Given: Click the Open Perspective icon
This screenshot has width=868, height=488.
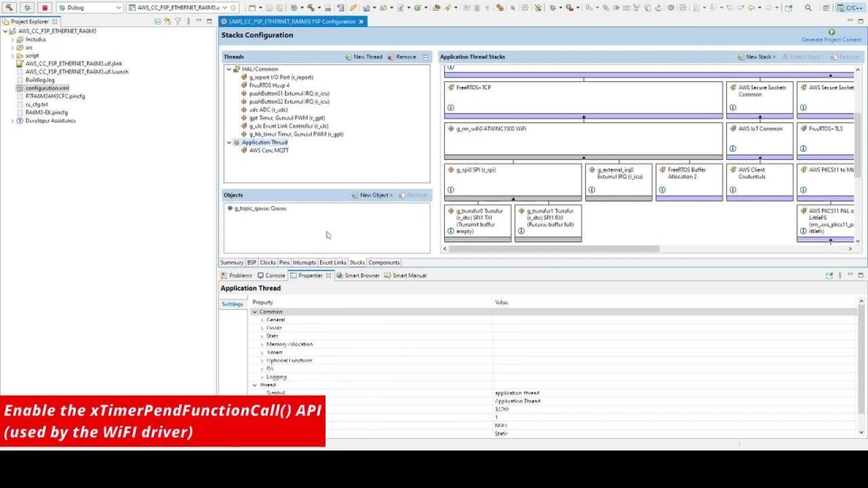Looking at the screenshot, I should (826, 8).
